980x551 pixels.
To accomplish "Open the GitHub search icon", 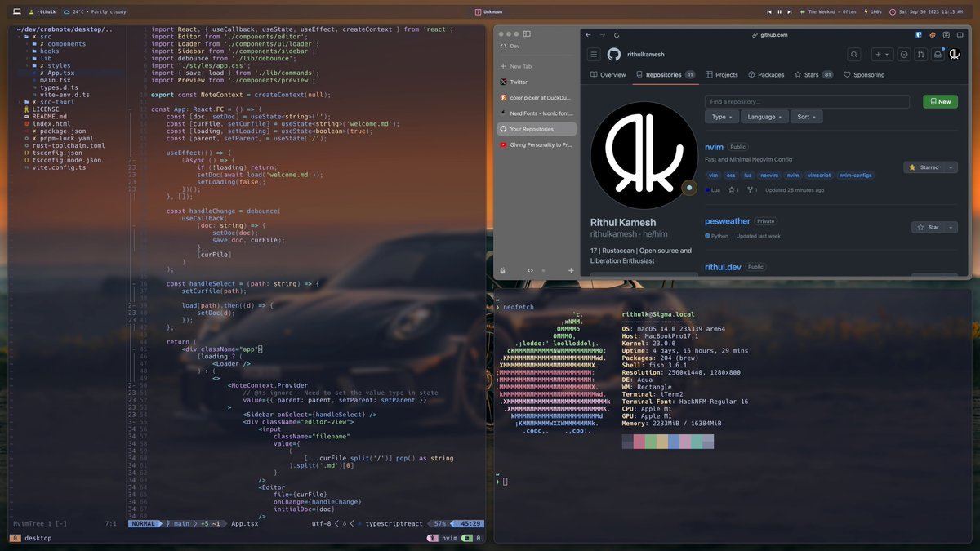I will [854, 55].
